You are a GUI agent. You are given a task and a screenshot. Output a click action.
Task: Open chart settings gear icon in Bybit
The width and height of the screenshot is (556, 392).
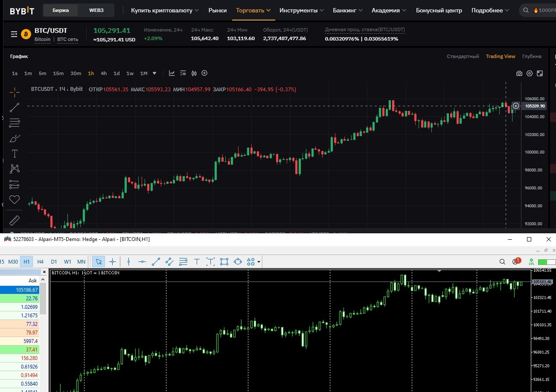coord(530,73)
